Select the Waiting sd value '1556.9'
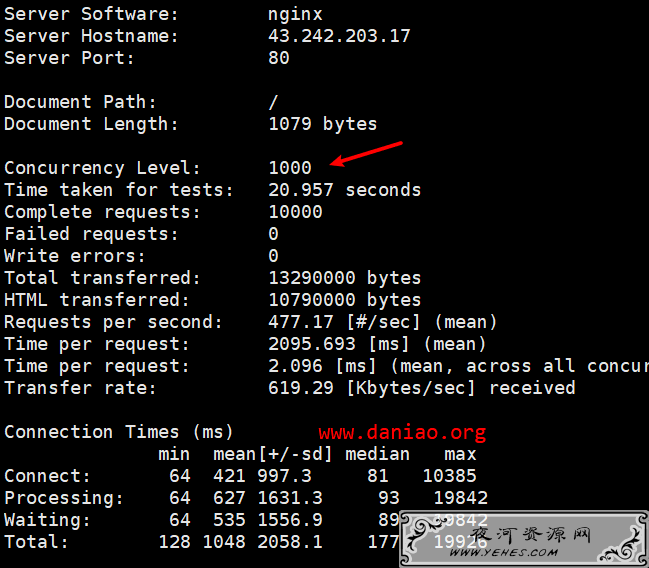 click(x=290, y=520)
